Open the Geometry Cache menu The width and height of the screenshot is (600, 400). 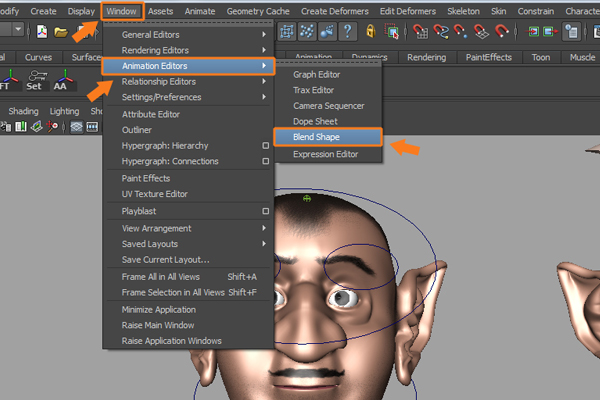click(258, 11)
